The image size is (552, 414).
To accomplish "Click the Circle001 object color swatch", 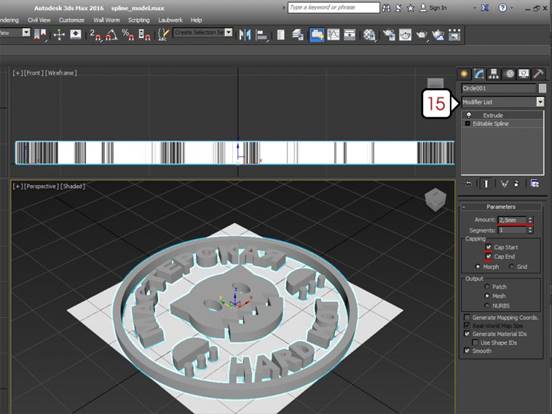I will point(542,88).
